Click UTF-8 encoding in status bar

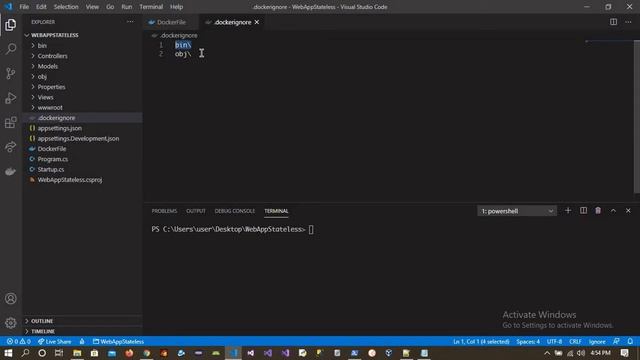[554, 341]
